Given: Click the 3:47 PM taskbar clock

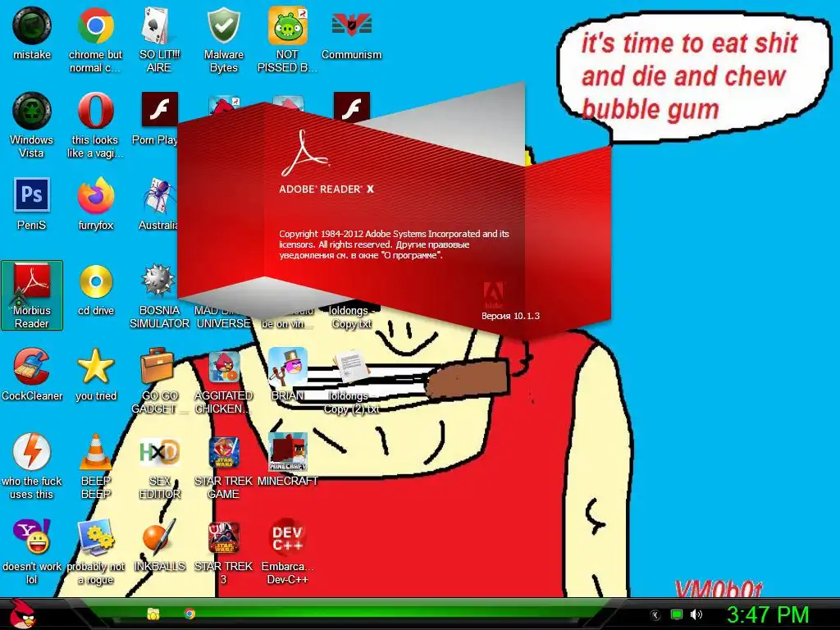Looking at the screenshot, I should (x=767, y=614).
